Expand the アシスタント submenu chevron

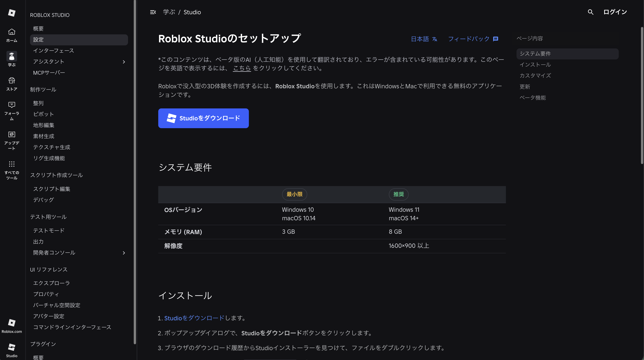[x=124, y=62]
